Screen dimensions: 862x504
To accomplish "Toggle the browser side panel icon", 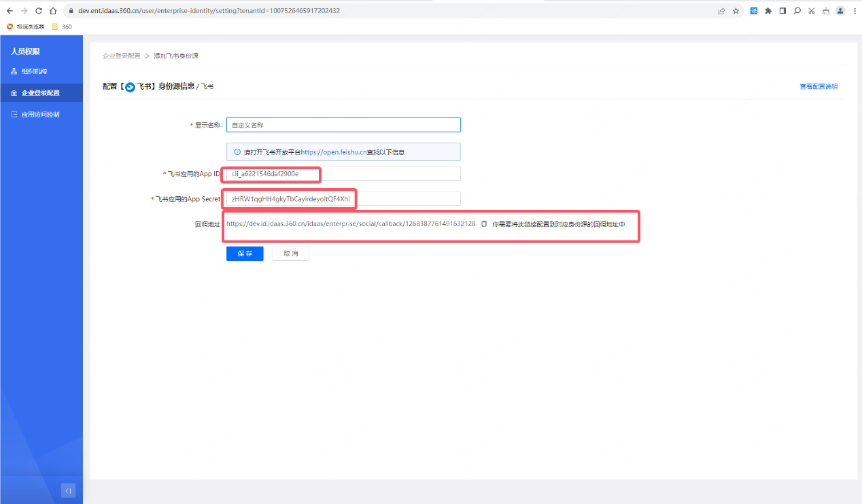I will (782, 11).
